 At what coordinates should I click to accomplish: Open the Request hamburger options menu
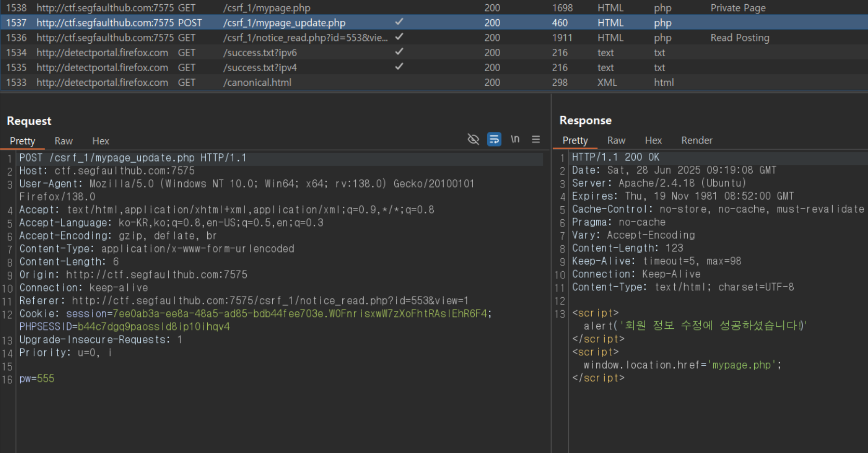pos(536,139)
